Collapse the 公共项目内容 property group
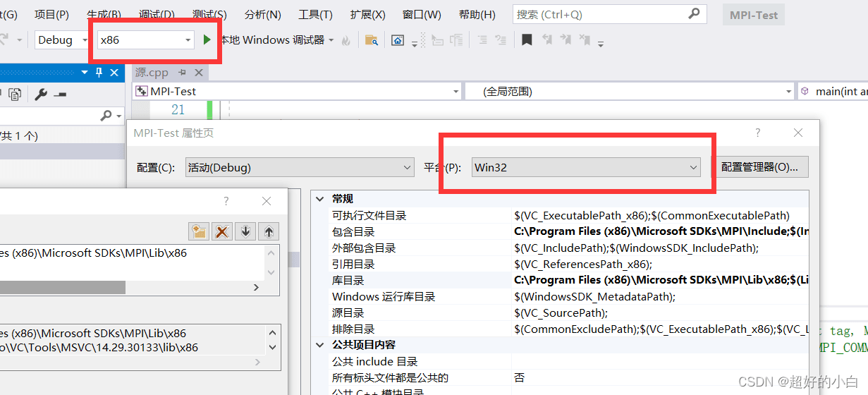The width and height of the screenshot is (868, 395). point(321,345)
